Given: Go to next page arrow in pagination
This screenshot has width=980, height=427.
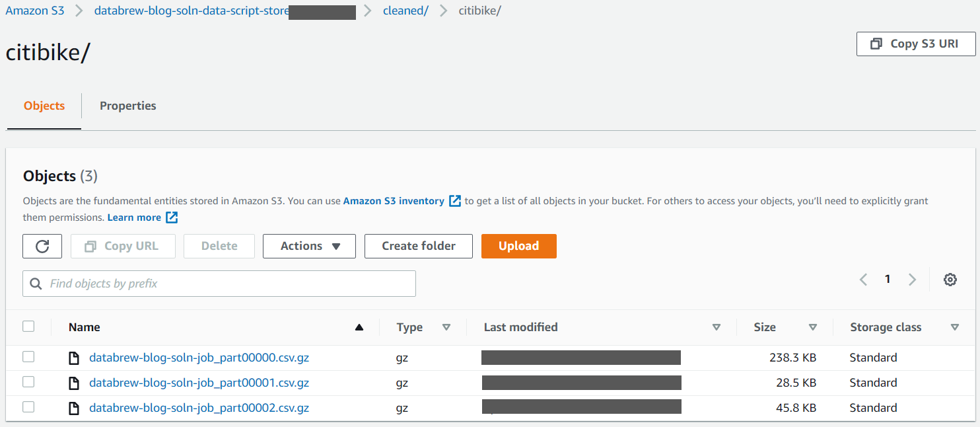Looking at the screenshot, I should point(912,280).
